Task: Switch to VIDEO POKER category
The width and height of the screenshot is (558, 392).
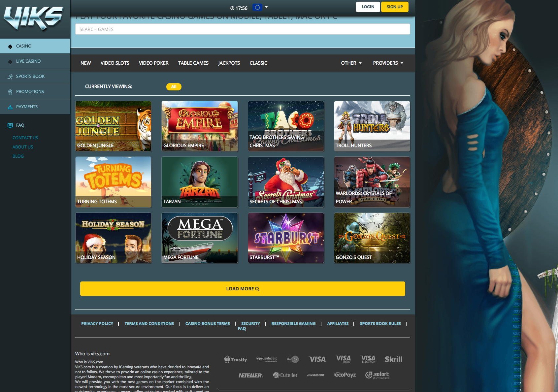Action: pyautogui.click(x=154, y=63)
